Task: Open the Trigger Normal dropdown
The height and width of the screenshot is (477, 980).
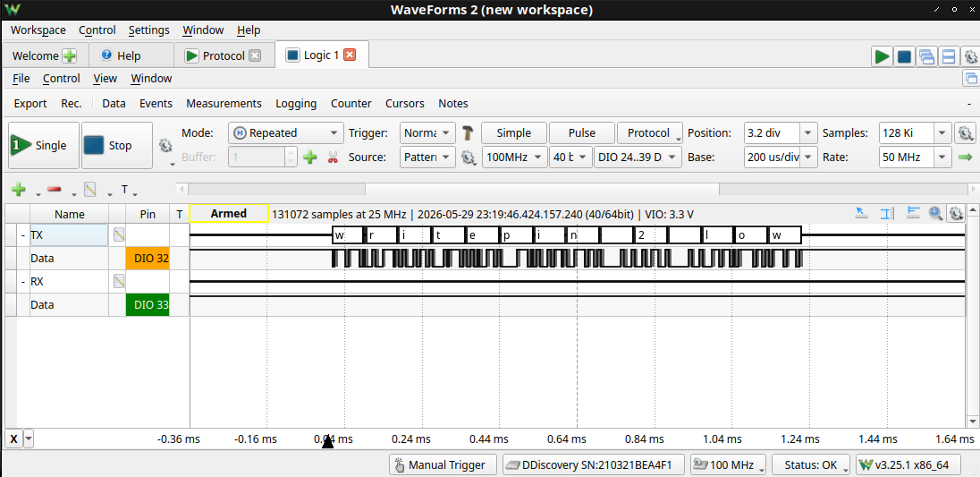Action: pyautogui.click(x=427, y=133)
